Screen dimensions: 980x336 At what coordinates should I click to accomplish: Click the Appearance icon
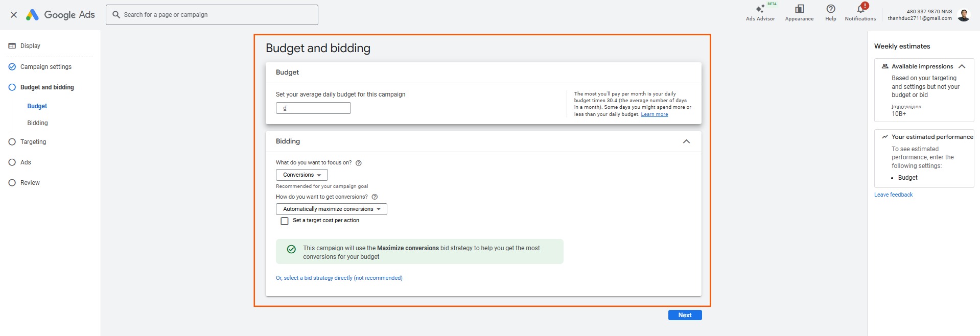coord(799,10)
